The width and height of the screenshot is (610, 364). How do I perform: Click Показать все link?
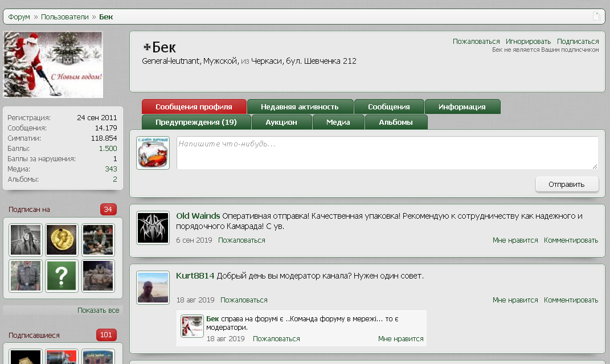[x=99, y=310]
